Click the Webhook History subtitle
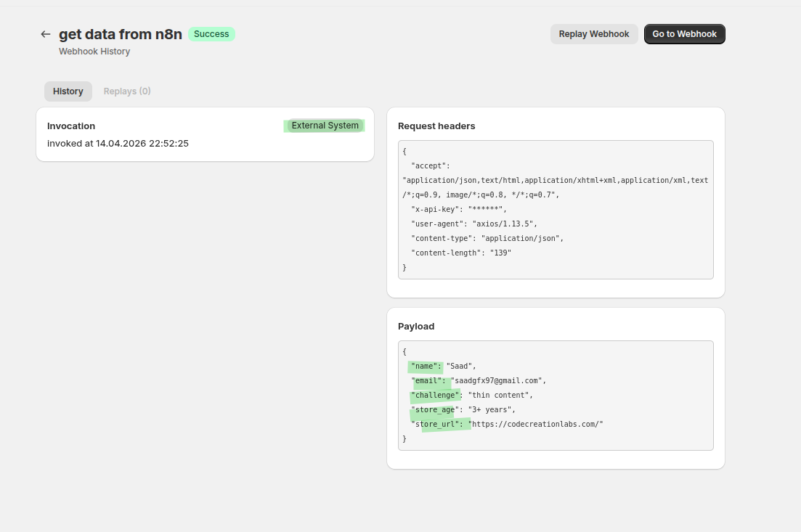The image size is (801, 532). click(94, 52)
